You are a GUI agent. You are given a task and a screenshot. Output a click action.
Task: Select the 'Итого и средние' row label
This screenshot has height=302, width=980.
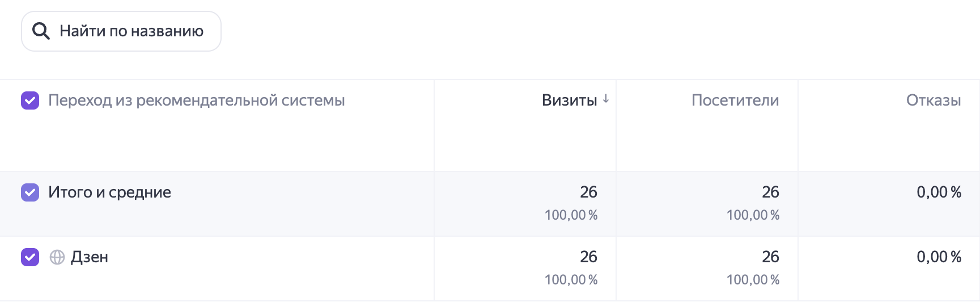pyautogui.click(x=109, y=192)
